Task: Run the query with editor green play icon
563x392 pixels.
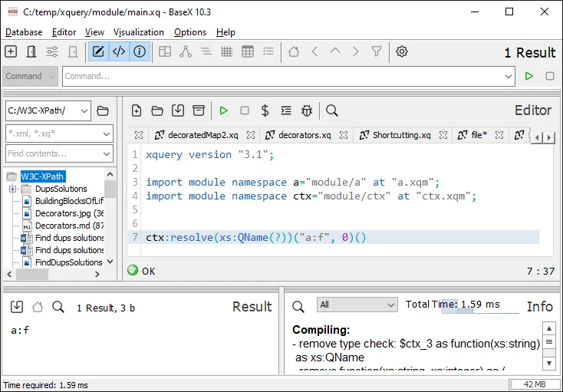Action: click(x=224, y=110)
